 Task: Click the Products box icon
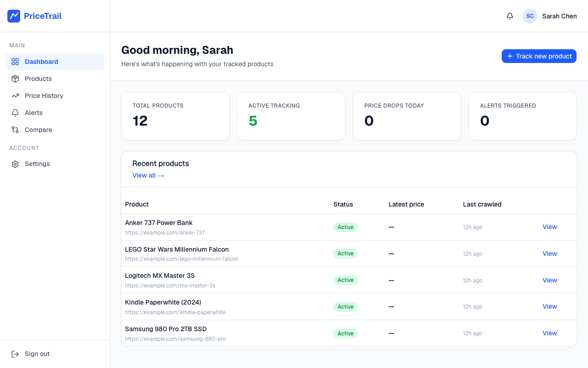pos(15,79)
